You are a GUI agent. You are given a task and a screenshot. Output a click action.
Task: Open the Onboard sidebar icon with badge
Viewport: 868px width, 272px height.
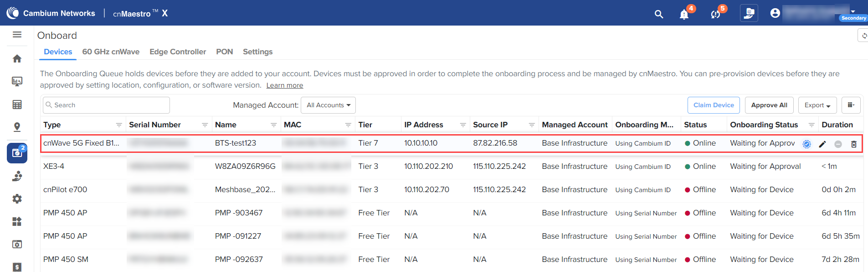pyautogui.click(x=17, y=153)
